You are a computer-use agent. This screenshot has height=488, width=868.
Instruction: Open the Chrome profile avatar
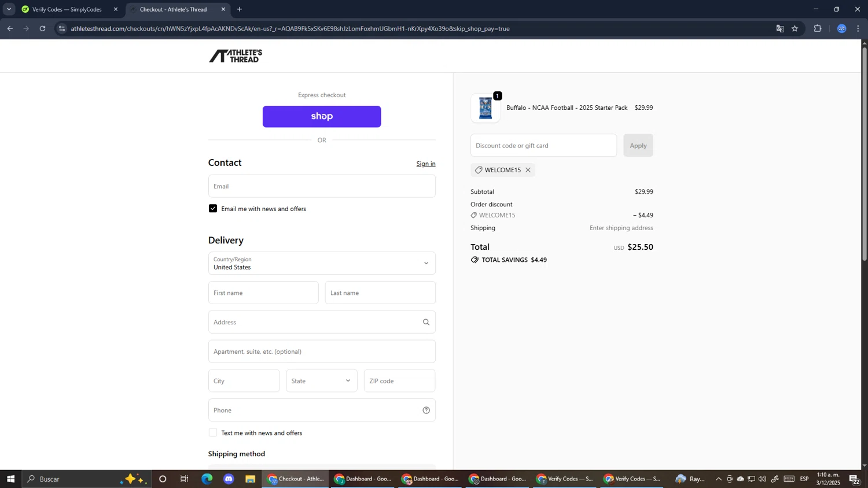tap(842, 28)
